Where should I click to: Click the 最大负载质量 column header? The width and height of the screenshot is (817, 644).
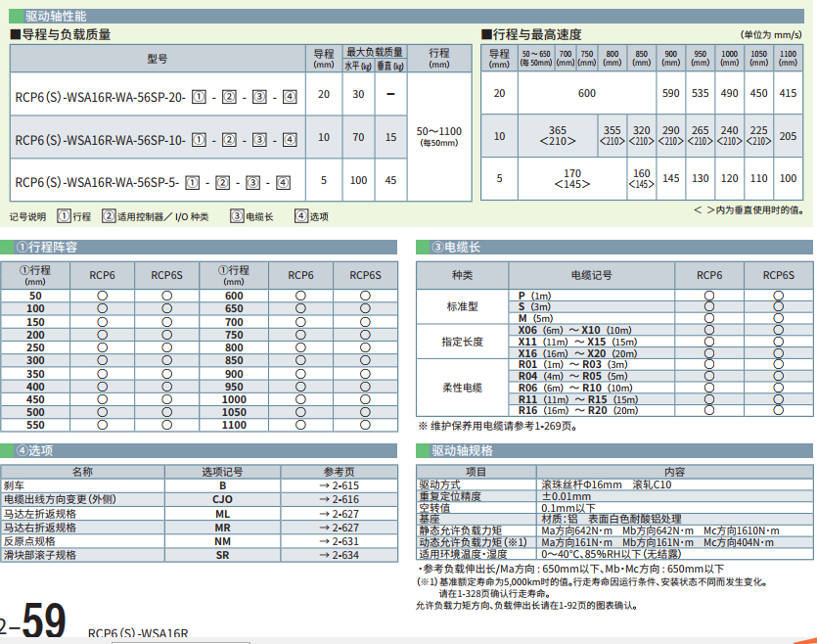pos(375,52)
